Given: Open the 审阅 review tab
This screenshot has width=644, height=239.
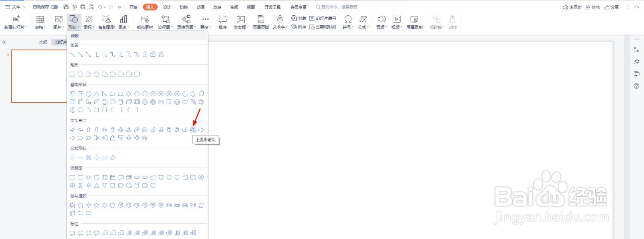Looking at the screenshot, I should click(234, 7).
